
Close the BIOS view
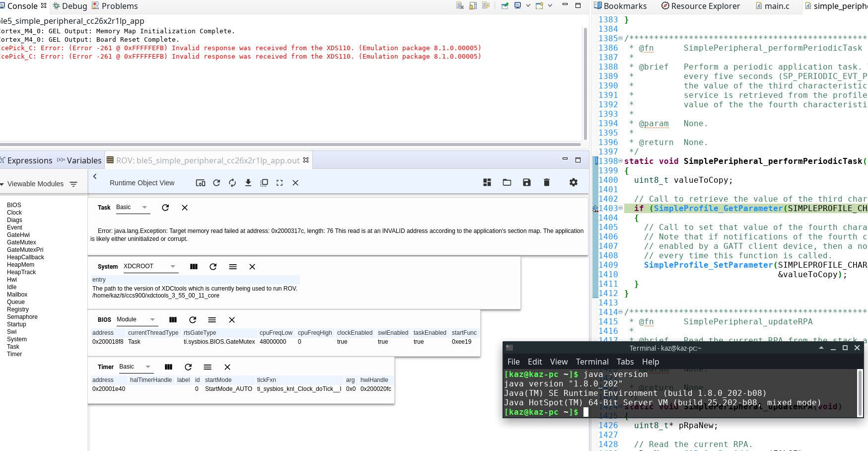click(x=232, y=320)
